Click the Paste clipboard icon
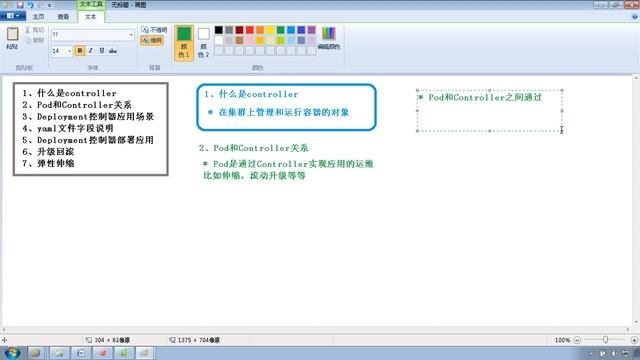 click(12, 33)
